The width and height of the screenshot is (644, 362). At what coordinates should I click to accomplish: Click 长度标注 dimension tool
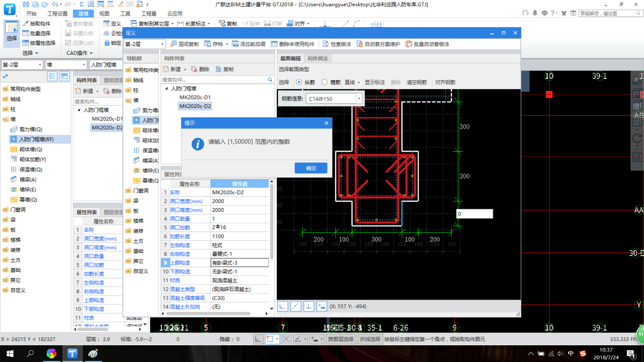[x=194, y=23]
